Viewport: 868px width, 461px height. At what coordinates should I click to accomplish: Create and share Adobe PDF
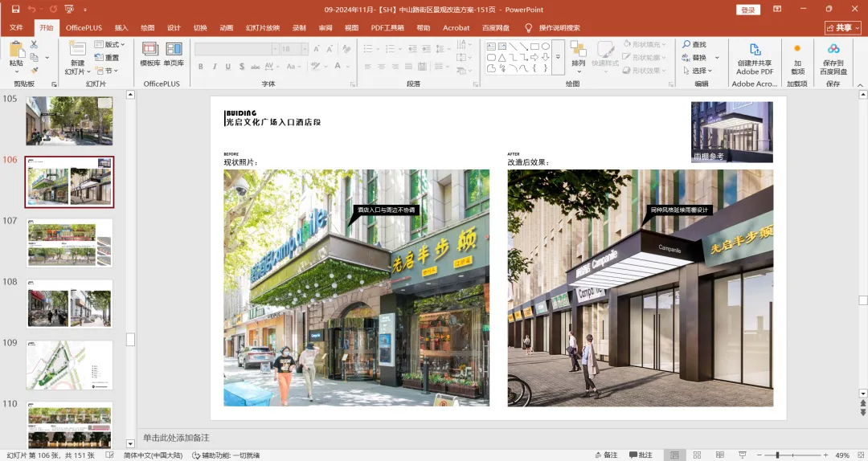(755, 59)
